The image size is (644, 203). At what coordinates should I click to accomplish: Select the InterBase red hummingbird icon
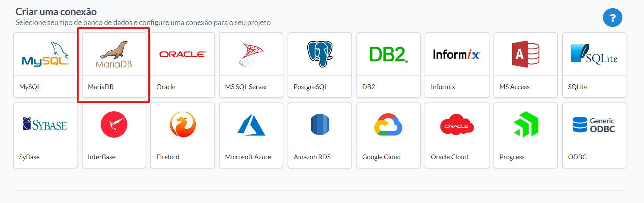pyautogui.click(x=114, y=125)
